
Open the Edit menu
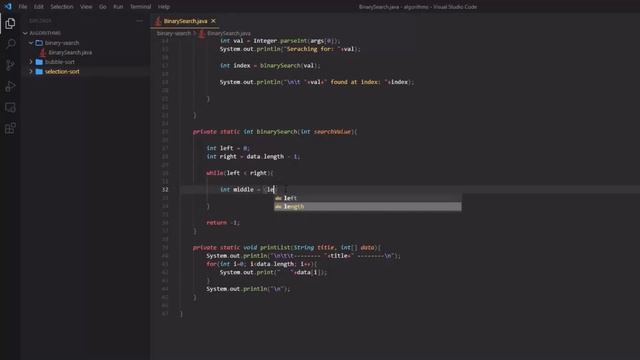pyautogui.click(x=39, y=7)
